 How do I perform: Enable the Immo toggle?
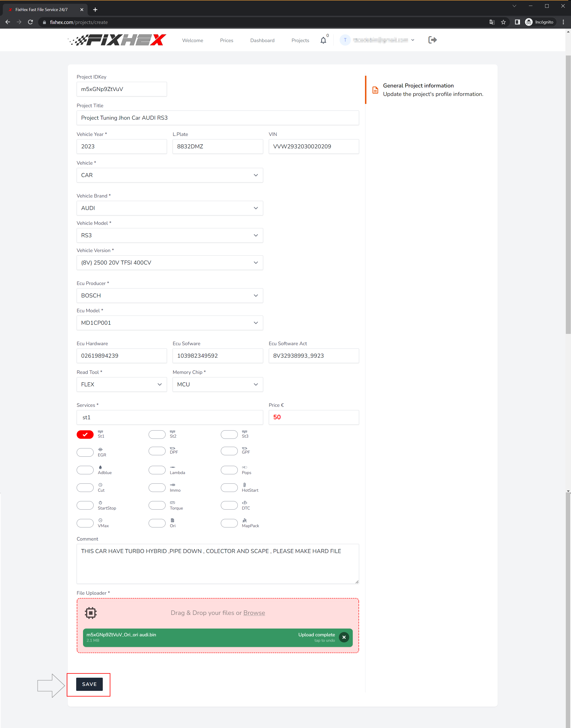point(157,488)
